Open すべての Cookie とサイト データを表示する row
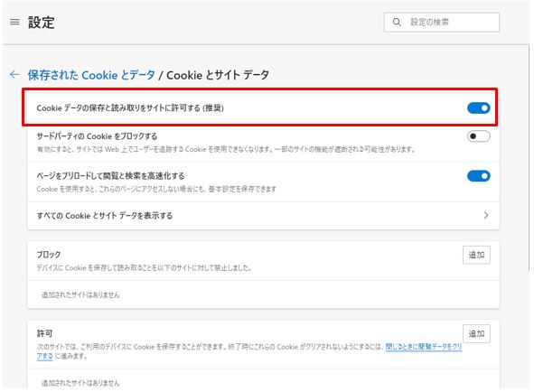This screenshot has width=534, height=392. 263,216
